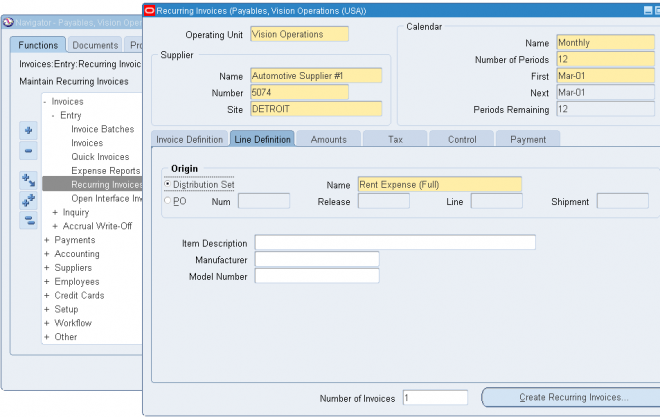
Task: Open the Amounts tab
Action: coord(328,139)
